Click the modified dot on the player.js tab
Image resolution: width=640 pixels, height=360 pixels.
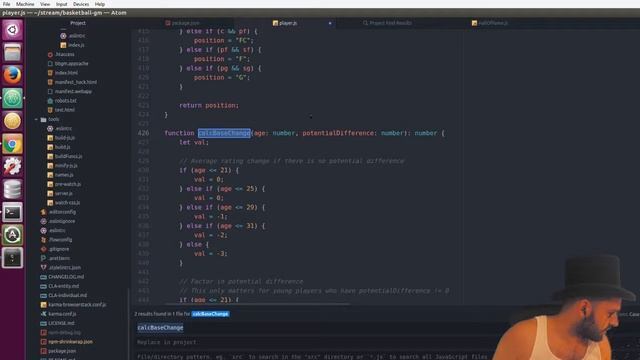(x=330, y=23)
